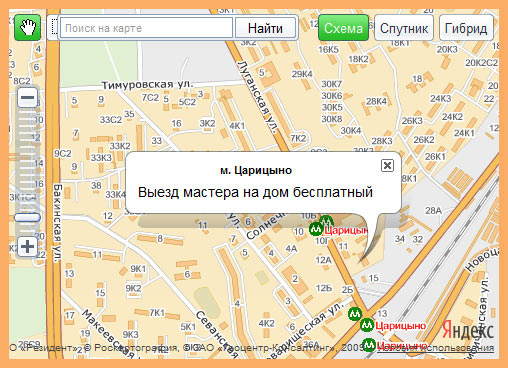Click 'Выезд мастера на дом бесплатный' text
Screen dimensions: 508x368
click(x=255, y=192)
